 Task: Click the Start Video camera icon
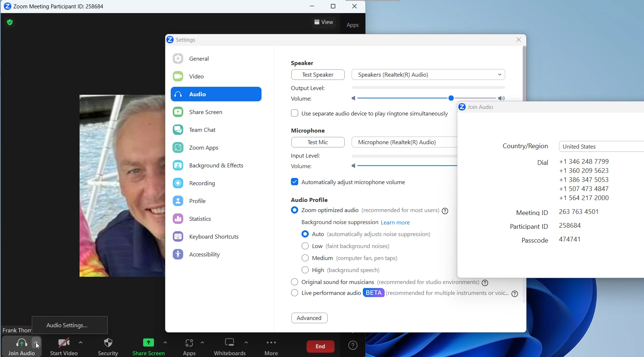pyautogui.click(x=64, y=342)
